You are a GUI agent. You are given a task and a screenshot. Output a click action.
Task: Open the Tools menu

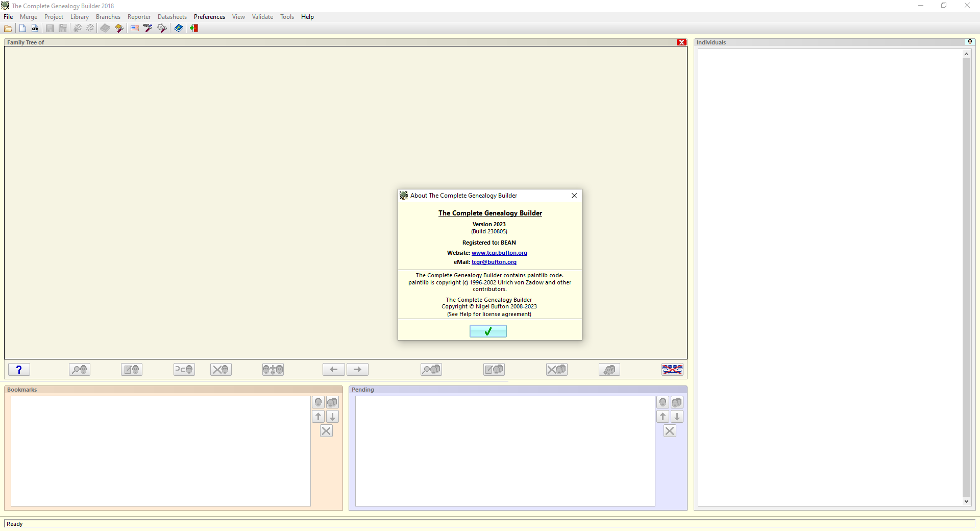287,17
